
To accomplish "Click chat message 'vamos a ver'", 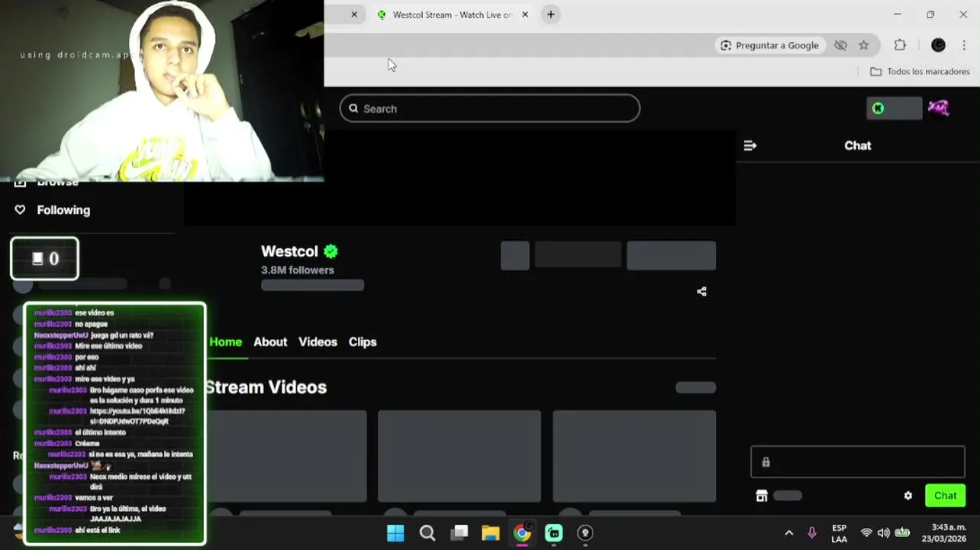I will tap(94, 497).
